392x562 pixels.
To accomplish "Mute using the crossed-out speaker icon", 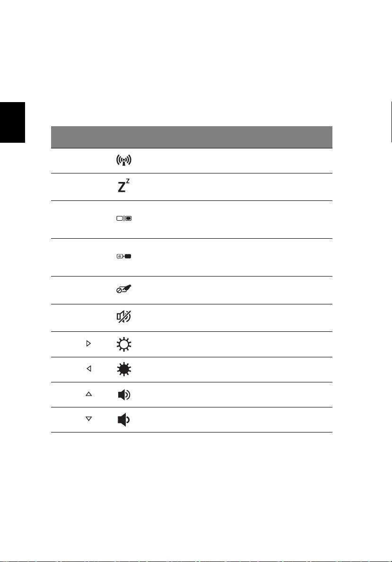I will click(x=124, y=317).
